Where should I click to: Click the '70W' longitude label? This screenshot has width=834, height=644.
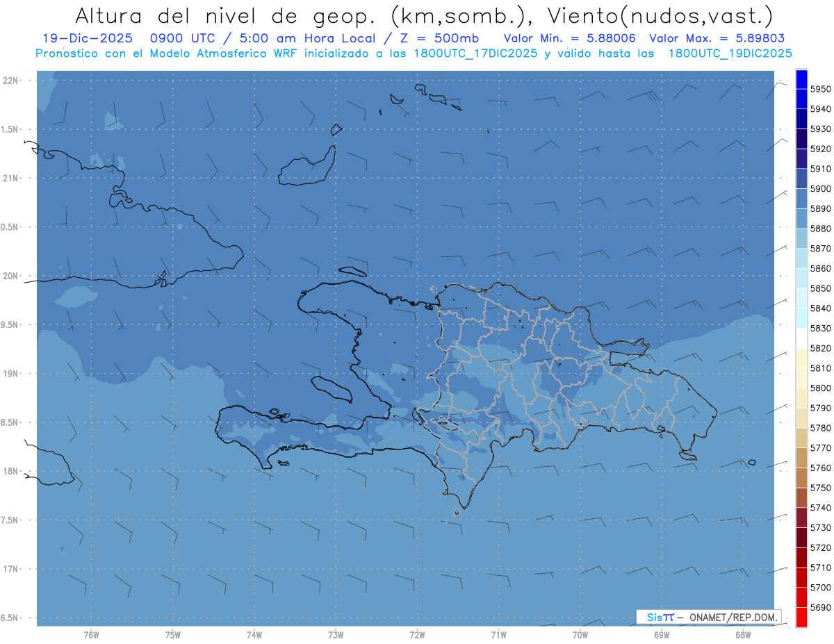point(580,634)
